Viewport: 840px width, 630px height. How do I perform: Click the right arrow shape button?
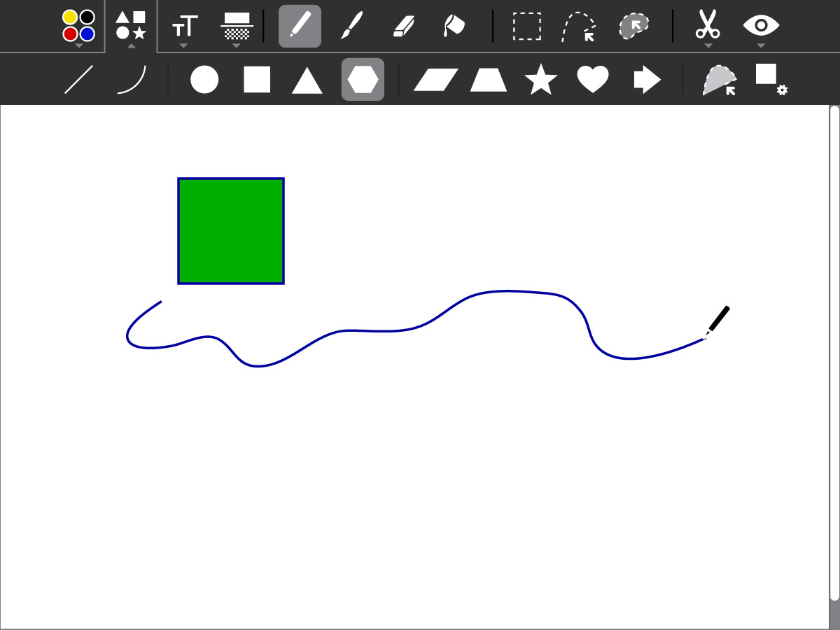point(647,79)
